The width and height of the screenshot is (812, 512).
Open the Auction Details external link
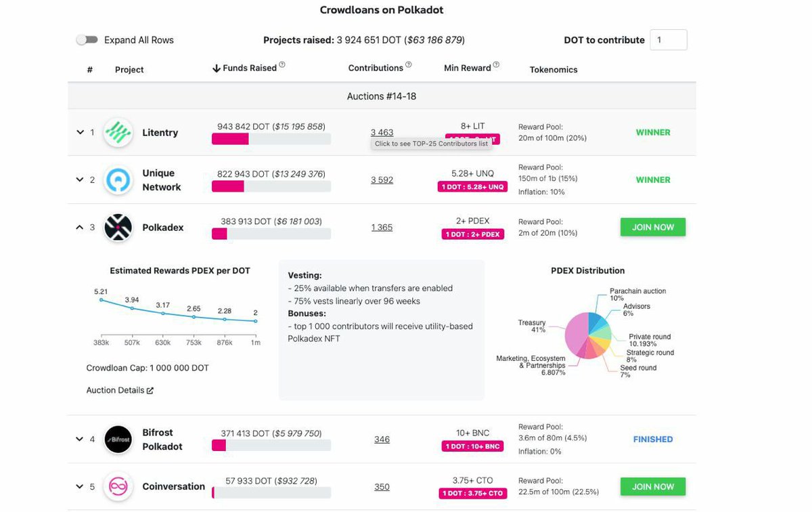click(120, 390)
